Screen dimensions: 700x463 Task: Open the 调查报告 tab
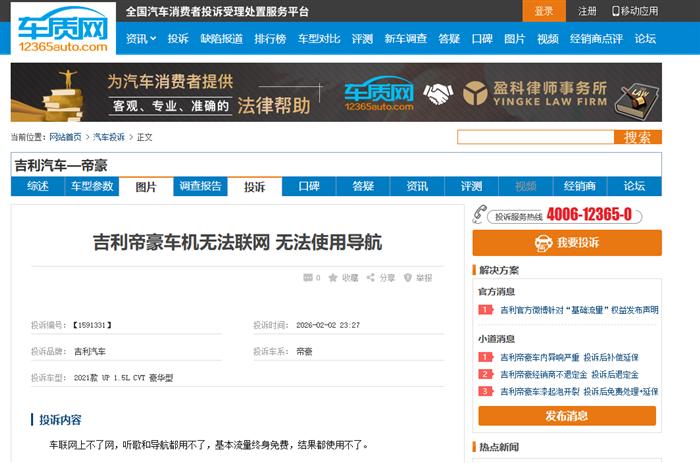tap(200, 186)
